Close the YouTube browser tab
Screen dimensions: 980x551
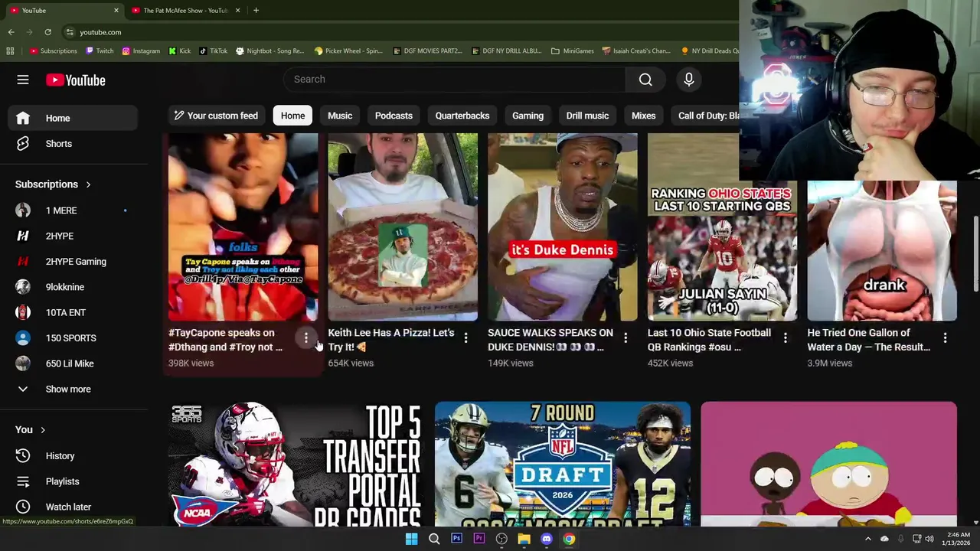[x=116, y=10]
